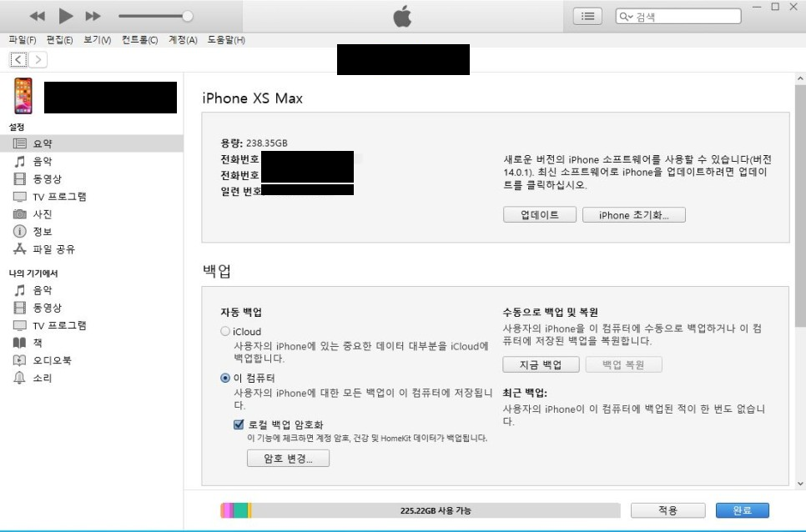This screenshot has height=532, width=806.
Task: Click the 검색 search field
Action: [678, 17]
